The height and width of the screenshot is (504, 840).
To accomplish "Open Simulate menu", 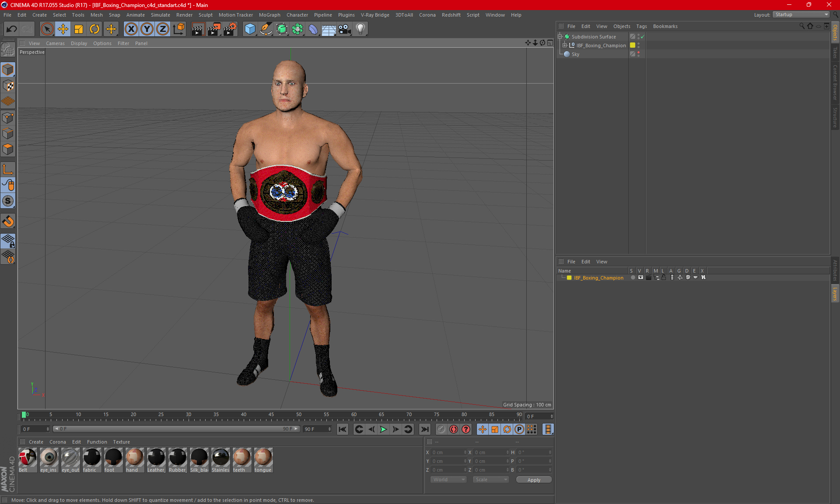I will [161, 15].
